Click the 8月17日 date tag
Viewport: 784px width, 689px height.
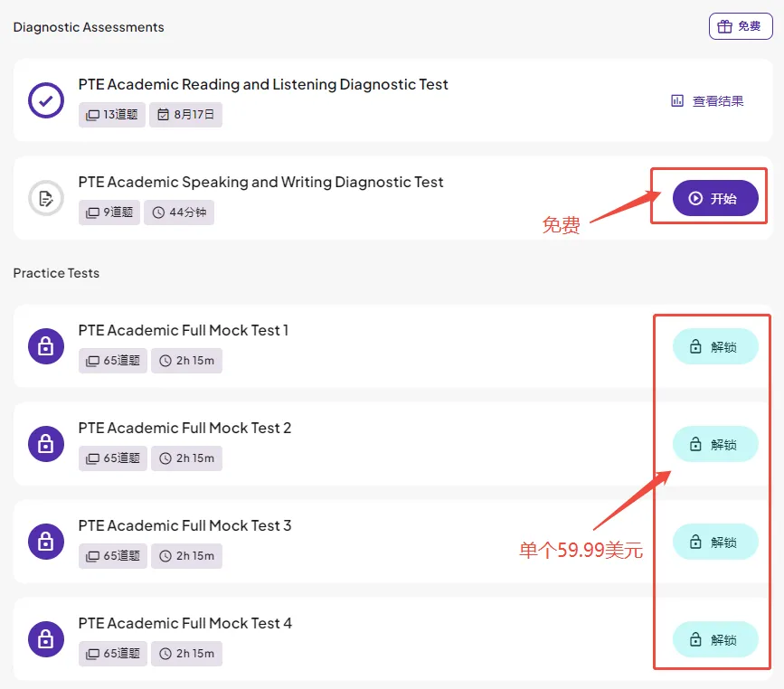(x=185, y=115)
